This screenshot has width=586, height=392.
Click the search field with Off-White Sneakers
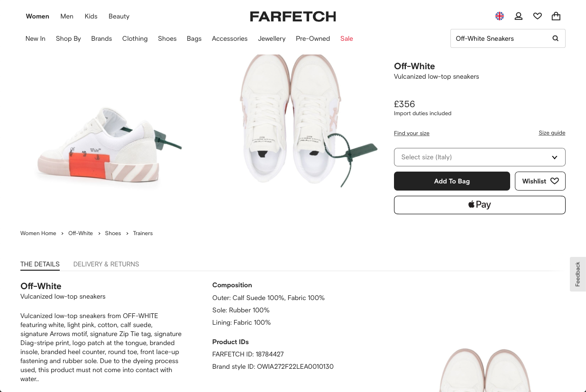498,38
